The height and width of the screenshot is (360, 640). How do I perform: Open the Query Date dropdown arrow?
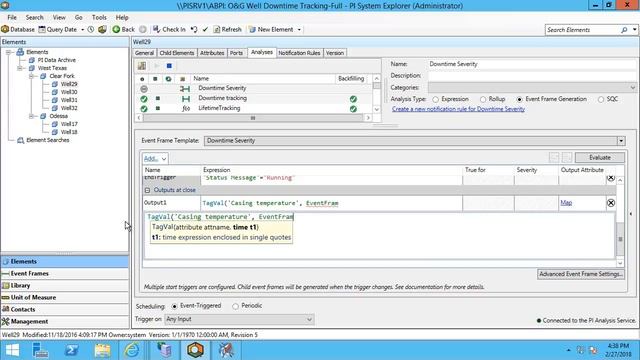click(x=82, y=30)
